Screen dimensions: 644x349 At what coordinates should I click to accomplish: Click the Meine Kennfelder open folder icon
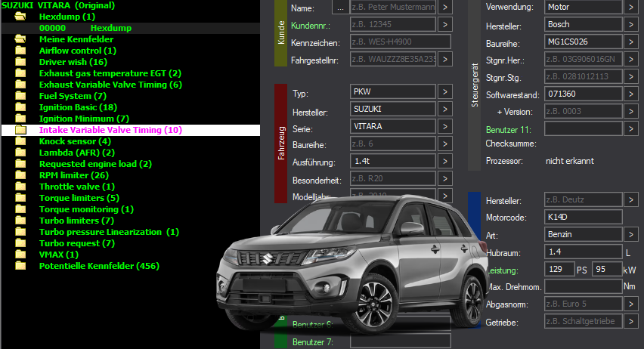(x=20, y=39)
